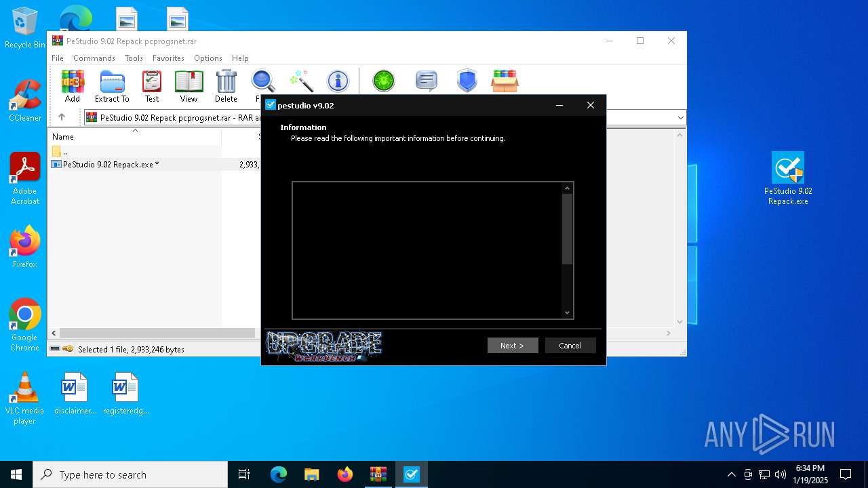Viewport: 868px width, 488px height.
Task: Click the Protect shield icon
Action: tap(467, 81)
